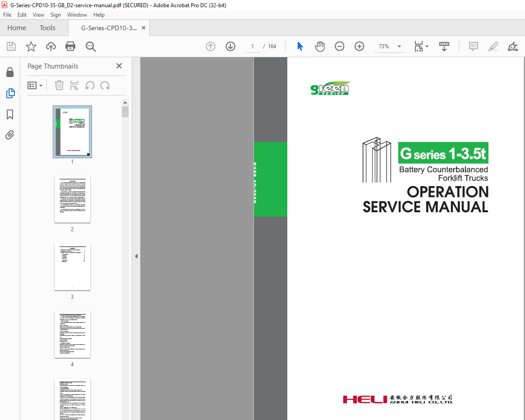Open the Bookmarks panel icon
This screenshot has width=525, height=420.
tap(10, 114)
